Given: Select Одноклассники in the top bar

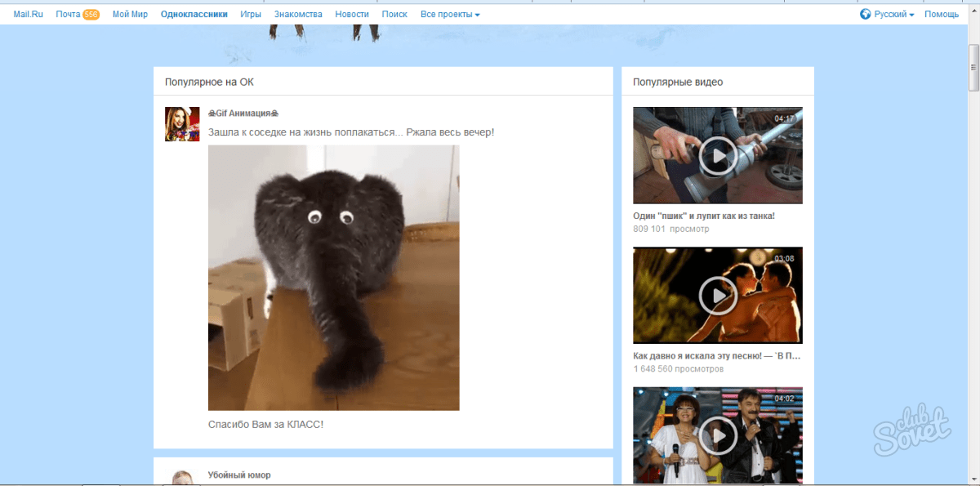Looking at the screenshot, I should tap(194, 15).
